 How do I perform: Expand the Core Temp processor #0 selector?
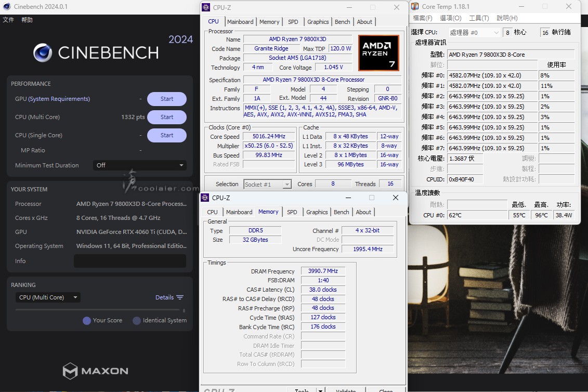coord(474,32)
